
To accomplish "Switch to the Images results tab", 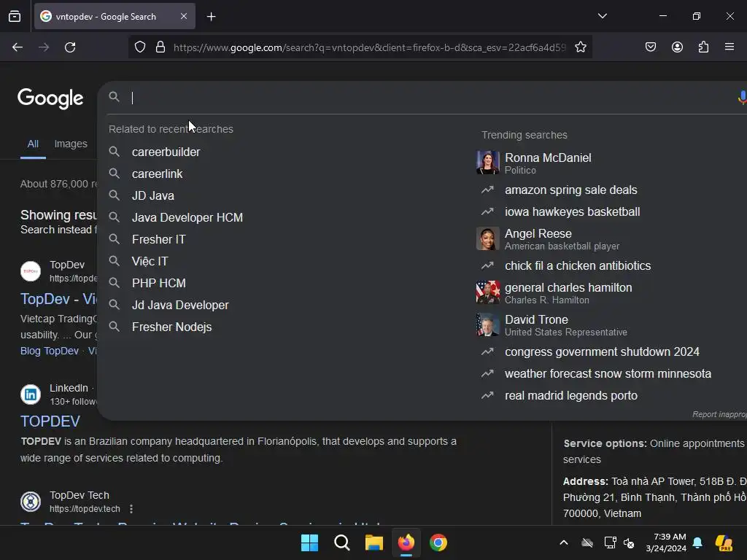I will coord(71,144).
